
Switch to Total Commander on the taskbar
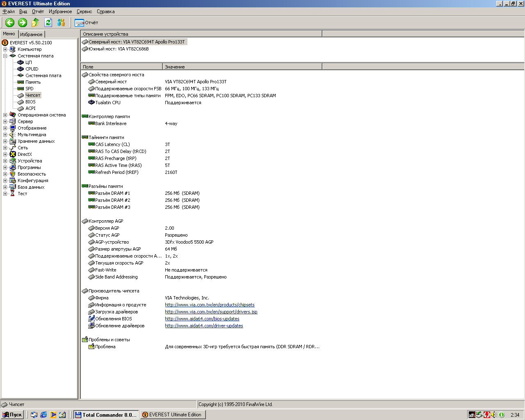pyautogui.click(x=106, y=415)
